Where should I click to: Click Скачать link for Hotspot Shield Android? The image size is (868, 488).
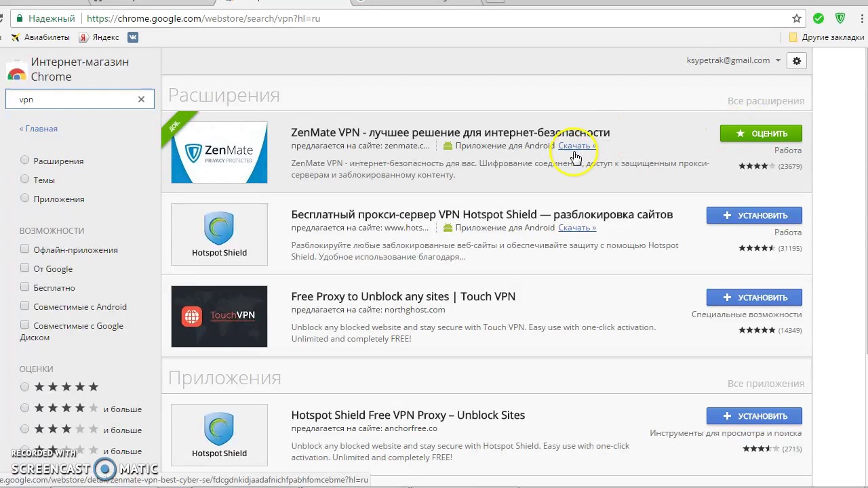577,228
